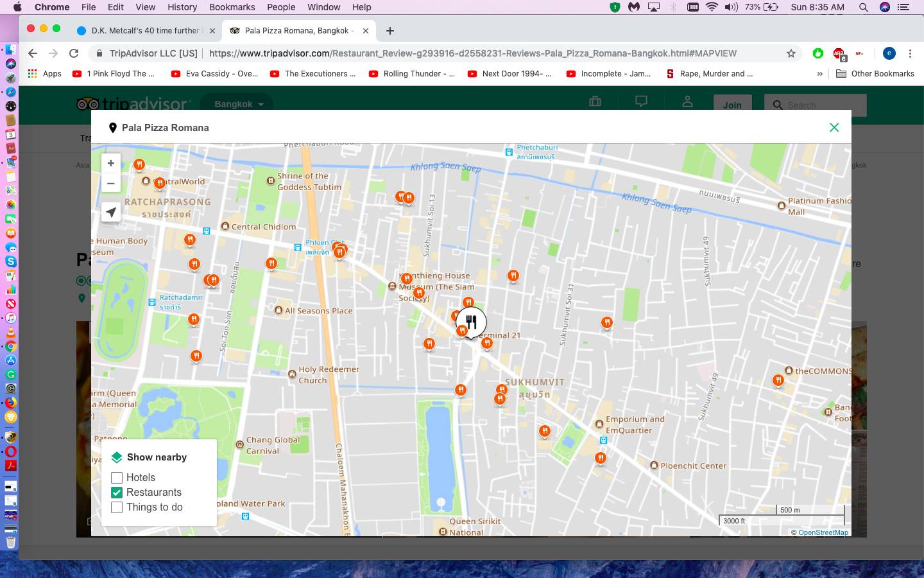The image size is (924, 578).
Task: Click the address bar URL
Action: [x=473, y=53]
